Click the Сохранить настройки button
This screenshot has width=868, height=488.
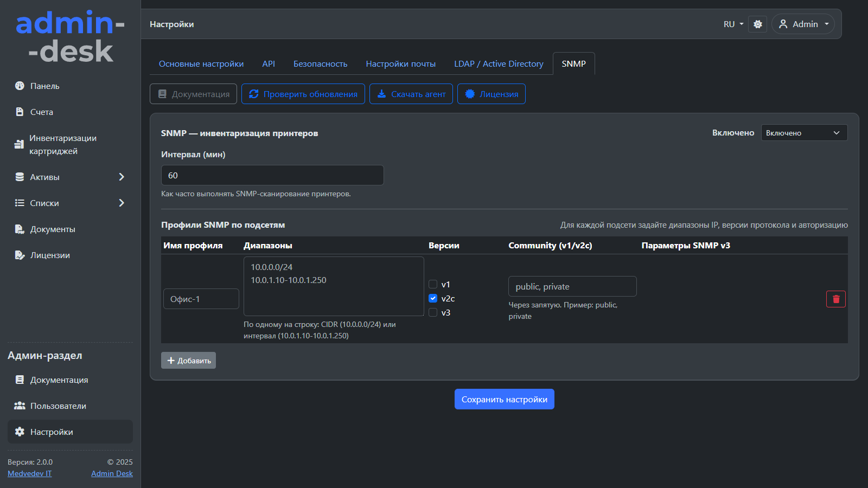[504, 400]
